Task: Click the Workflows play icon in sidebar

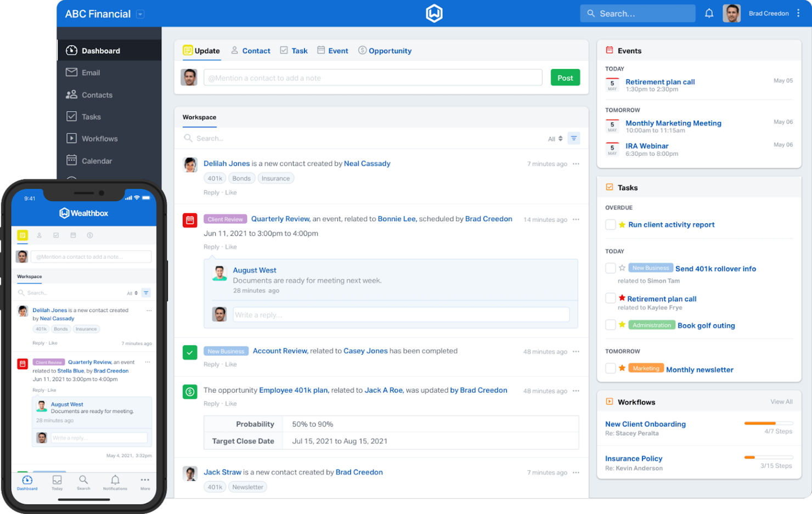Action: click(71, 138)
